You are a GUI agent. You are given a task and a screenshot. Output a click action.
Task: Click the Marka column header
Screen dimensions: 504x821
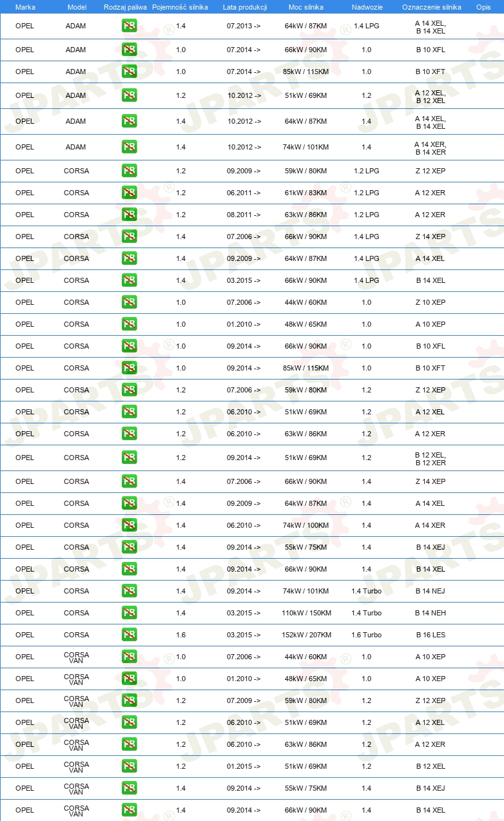(25, 6)
